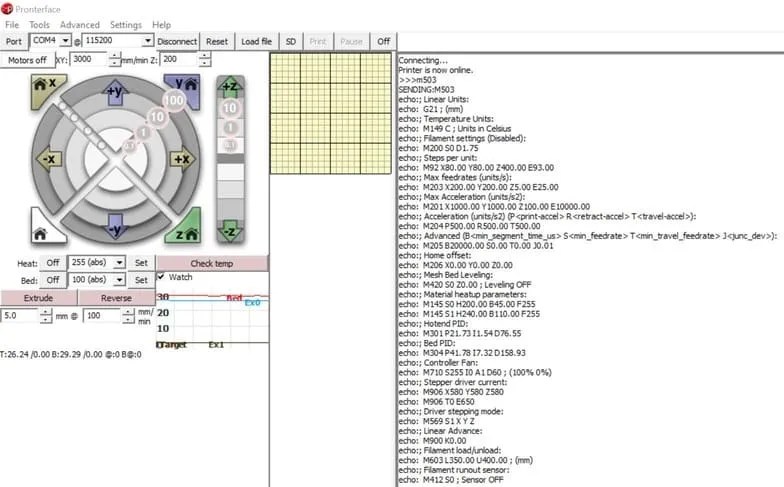Viewport: 784px width, 487px height.
Task: Click the Check temp button
Action: pyautogui.click(x=212, y=263)
